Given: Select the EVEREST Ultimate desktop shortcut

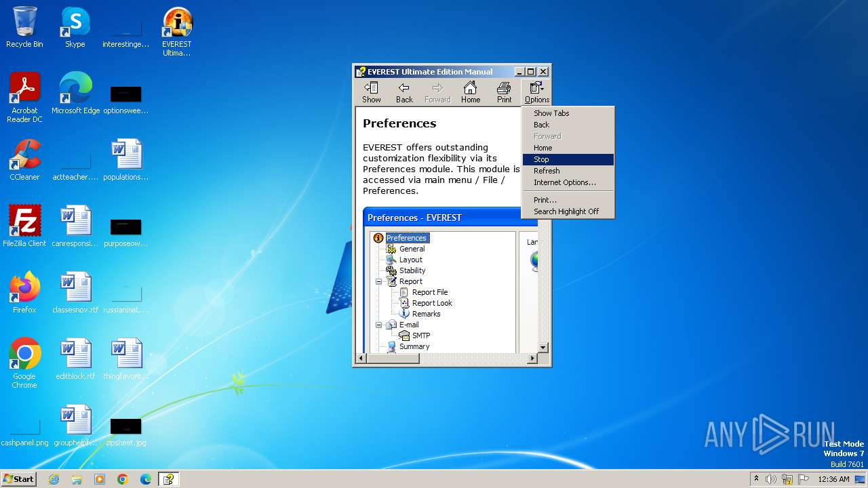Looking at the screenshot, I should (177, 32).
